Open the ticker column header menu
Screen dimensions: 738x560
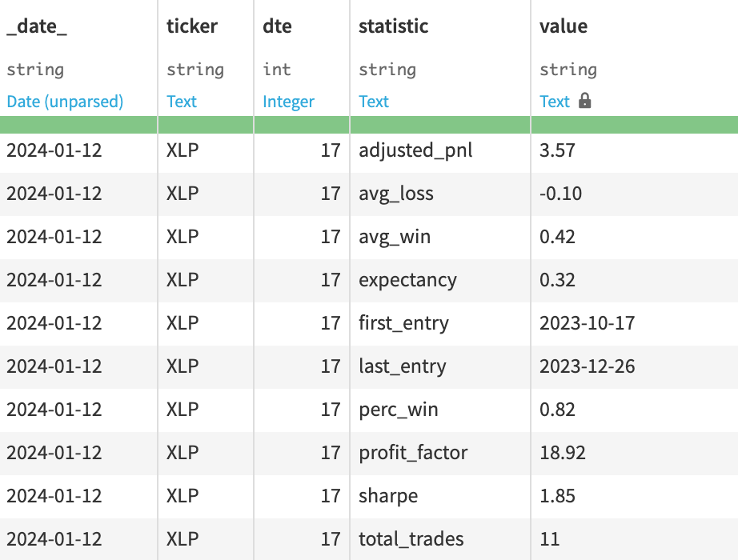pos(192,26)
